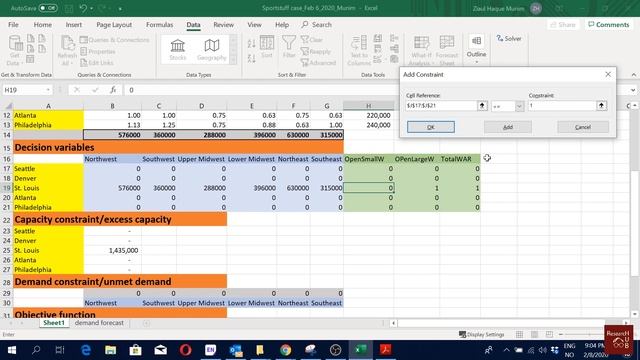This screenshot has width=640, height=360.
Task: Switch to the Review tab
Action: pyautogui.click(x=223, y=25)
